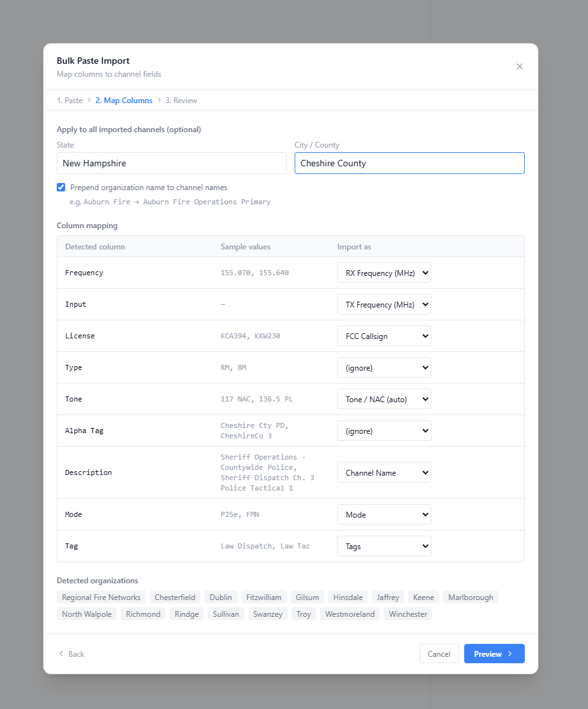Open the Channel Name dropdown for Description
Viewport: 588px width, 709px height.
[384, 472]
